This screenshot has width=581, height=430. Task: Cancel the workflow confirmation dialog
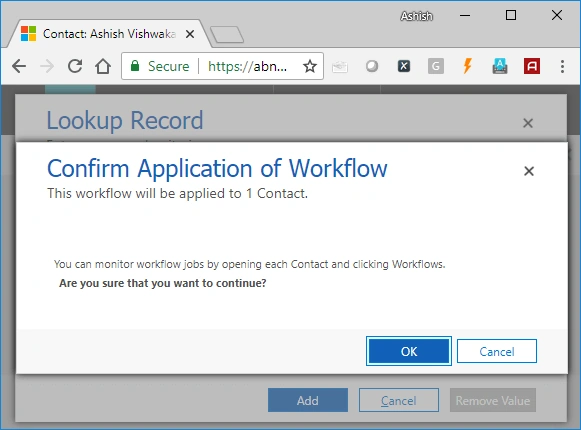tap(497, 351)
